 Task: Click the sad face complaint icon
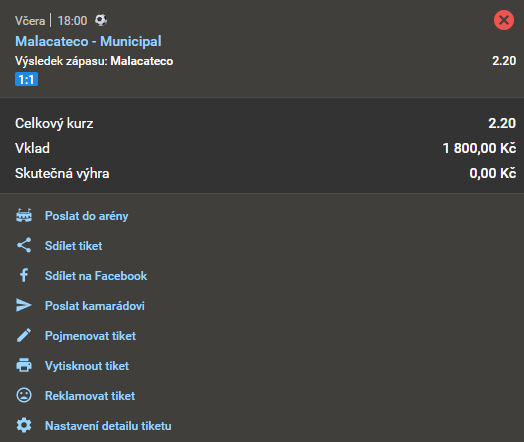point(24,395)
